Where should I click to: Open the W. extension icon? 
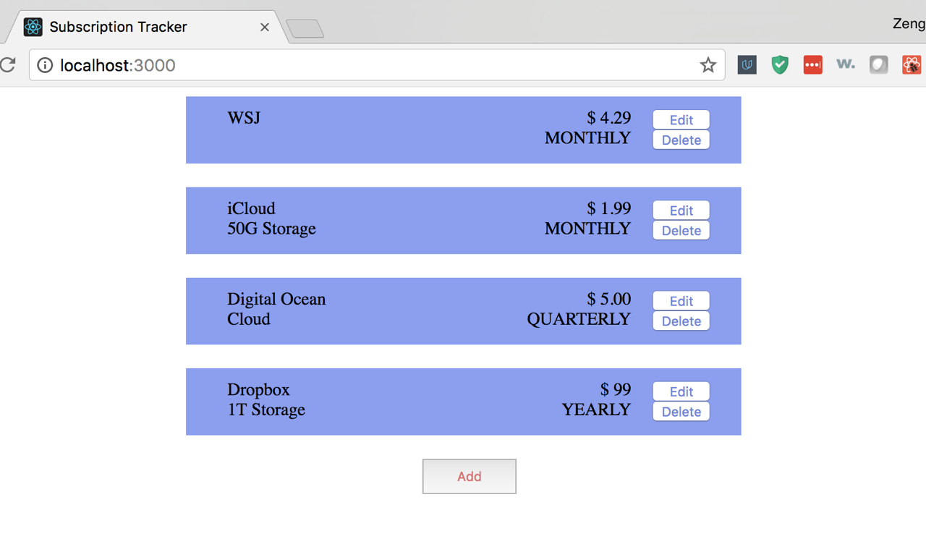[x=846, y=64]
